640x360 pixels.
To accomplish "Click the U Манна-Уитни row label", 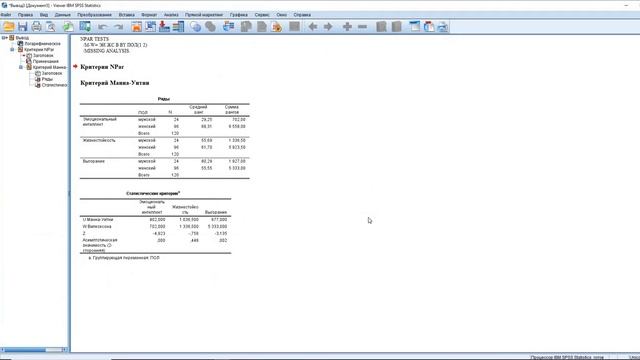I will (x=98, y=220).
